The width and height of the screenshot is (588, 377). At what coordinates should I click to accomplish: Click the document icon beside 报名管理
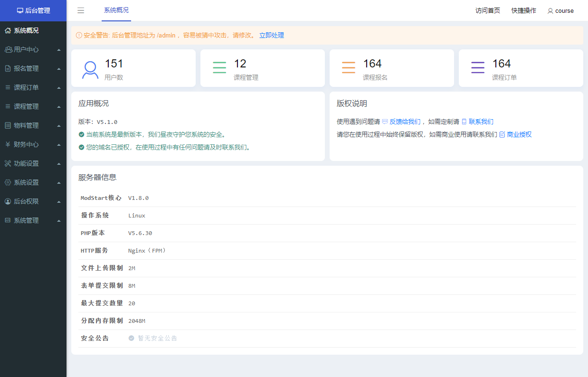tap(8, 68)
